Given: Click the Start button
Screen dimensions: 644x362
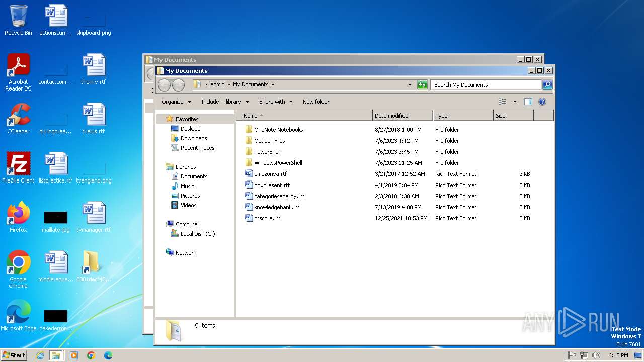Looking at the screenshot, I should 14,355.
